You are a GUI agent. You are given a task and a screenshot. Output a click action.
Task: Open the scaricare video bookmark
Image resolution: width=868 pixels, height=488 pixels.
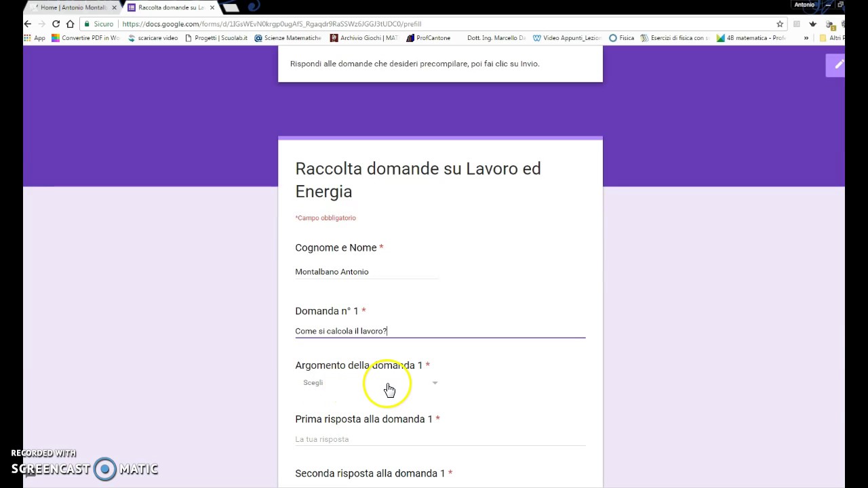click(x=153, y=38)
